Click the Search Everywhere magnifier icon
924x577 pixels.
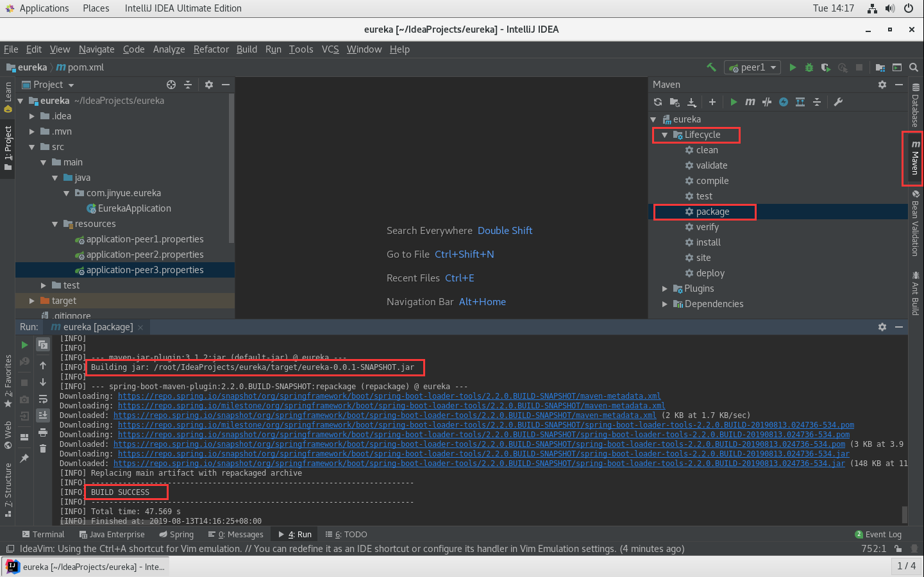[914, 67]
